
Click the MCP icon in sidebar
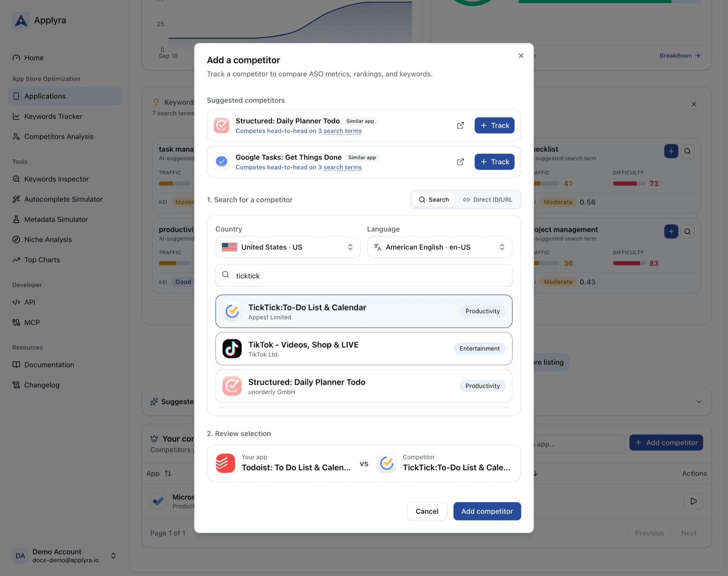pos(16,323)
